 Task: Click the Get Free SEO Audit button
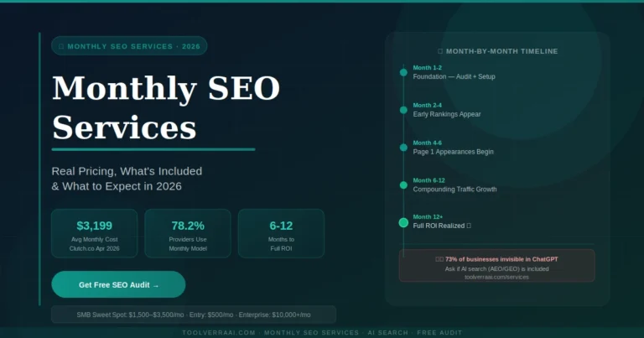[118, 284]
